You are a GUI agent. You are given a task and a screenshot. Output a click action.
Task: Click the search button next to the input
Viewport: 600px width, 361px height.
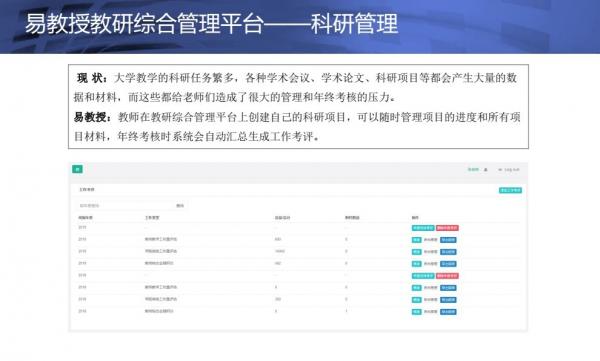click(x=180, y=206)
